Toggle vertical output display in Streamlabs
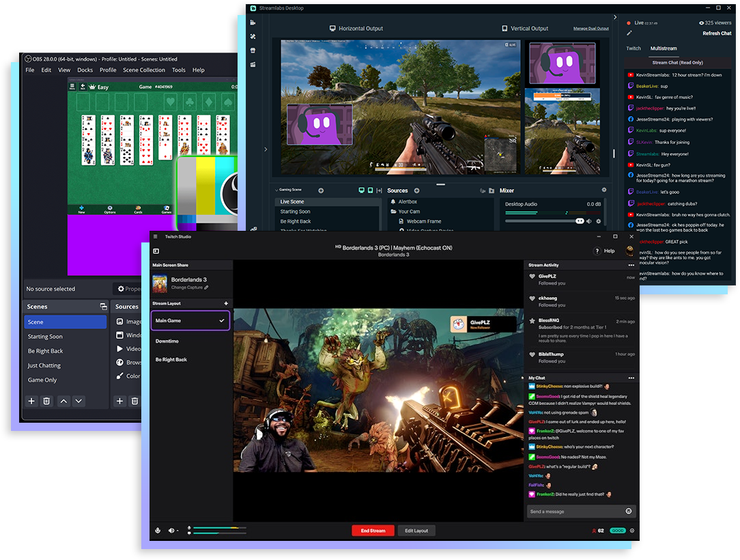 tap(371, 191)
